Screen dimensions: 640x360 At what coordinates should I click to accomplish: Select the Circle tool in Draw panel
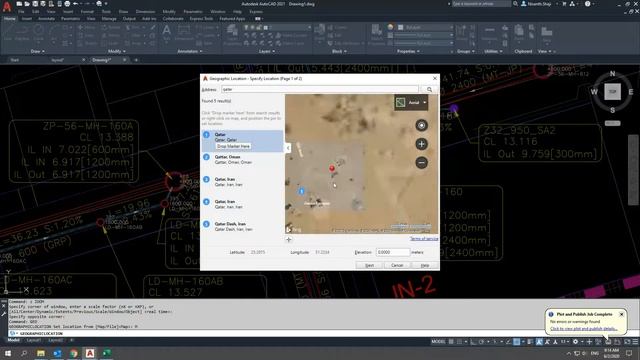(x=38, y=32)
